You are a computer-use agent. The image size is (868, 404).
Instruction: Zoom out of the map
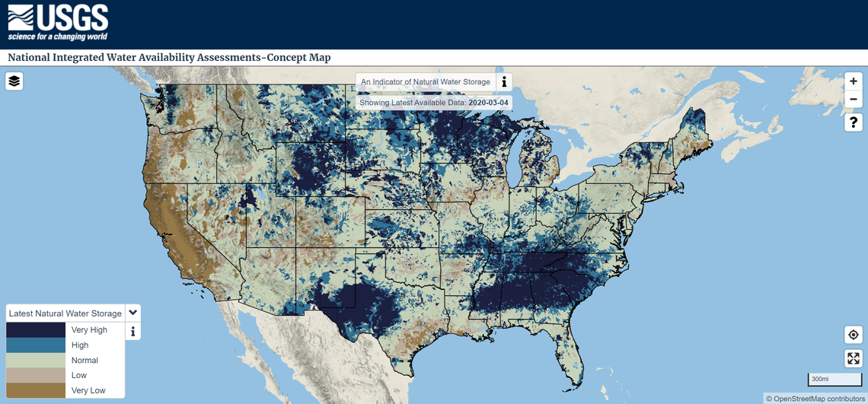pyautogui.click(x=854, y=100)
